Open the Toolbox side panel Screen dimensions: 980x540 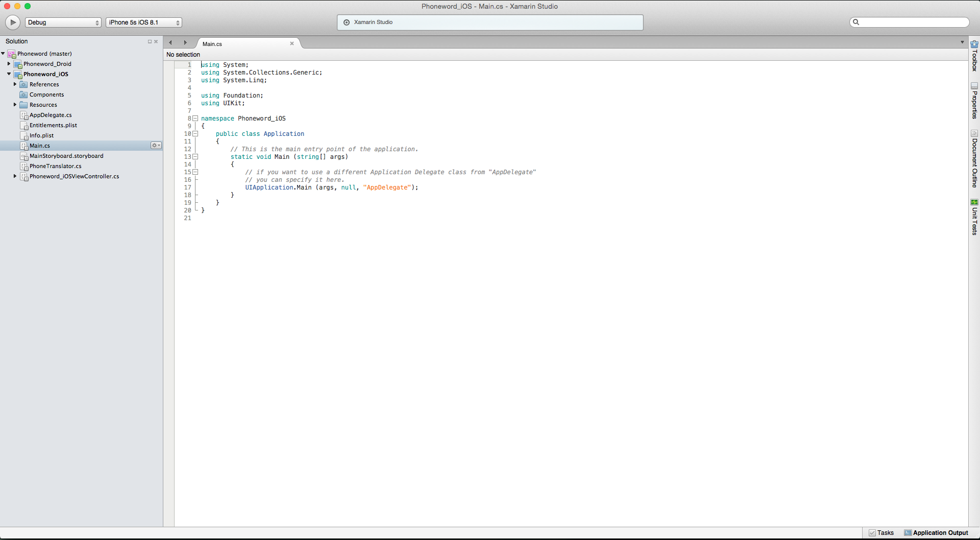pyautogui.click(x=974, y=57)
